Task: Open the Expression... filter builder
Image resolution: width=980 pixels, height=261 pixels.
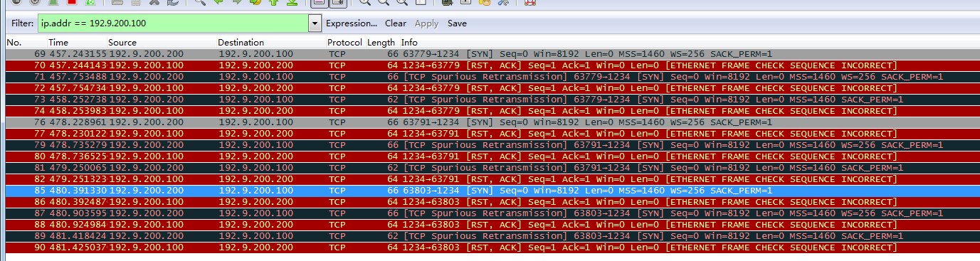Action: tap(352, 23)
